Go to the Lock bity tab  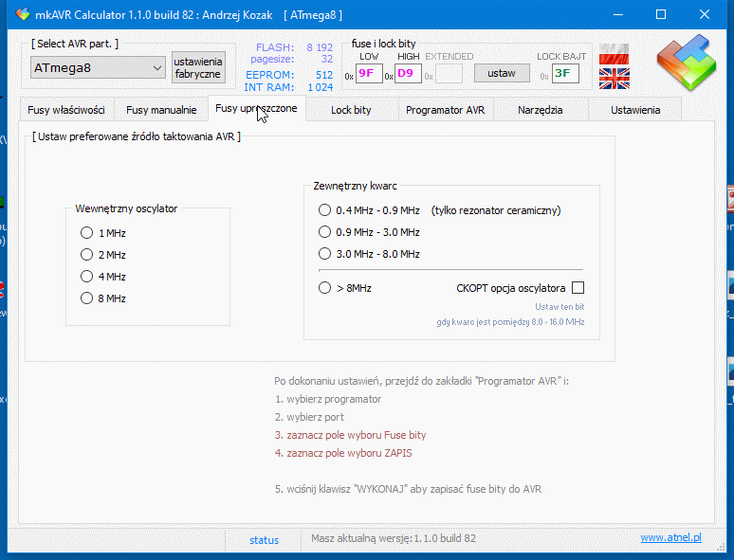(351, 110)
